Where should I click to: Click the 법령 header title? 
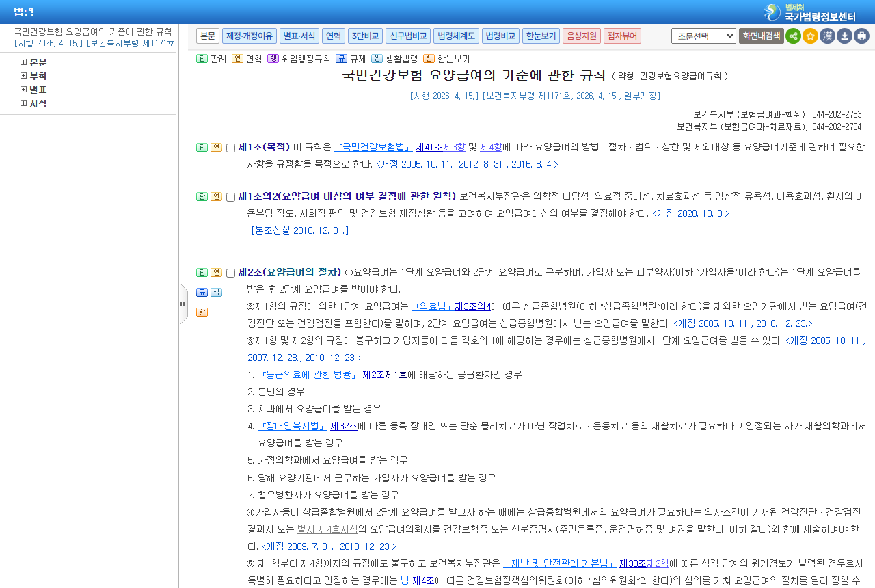click(x=24, y=12)
